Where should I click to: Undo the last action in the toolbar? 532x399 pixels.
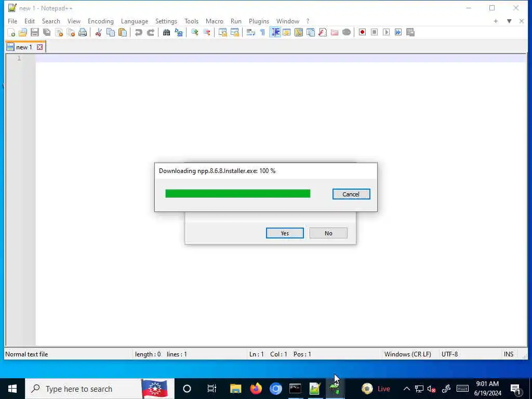tap(138, 32)
